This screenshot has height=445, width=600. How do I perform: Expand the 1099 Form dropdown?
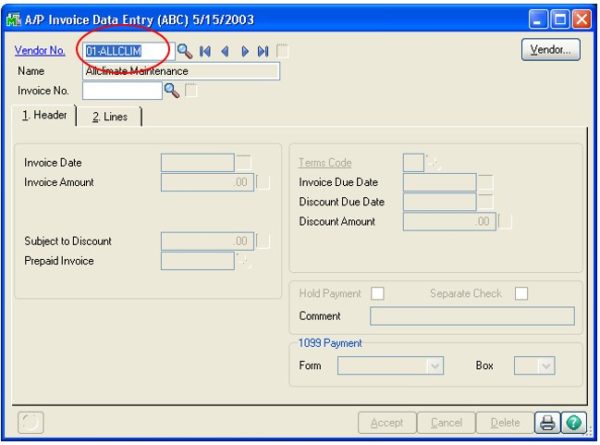(x=435, y=366)
